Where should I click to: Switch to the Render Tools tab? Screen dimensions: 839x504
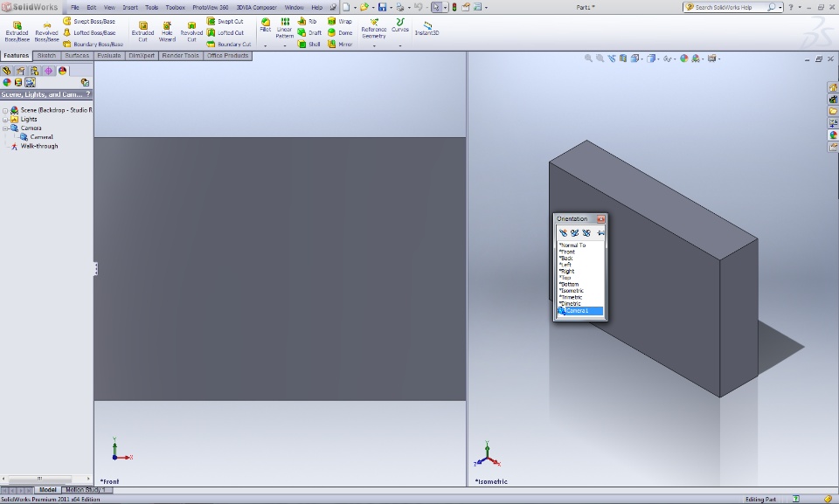pos(180,56)
